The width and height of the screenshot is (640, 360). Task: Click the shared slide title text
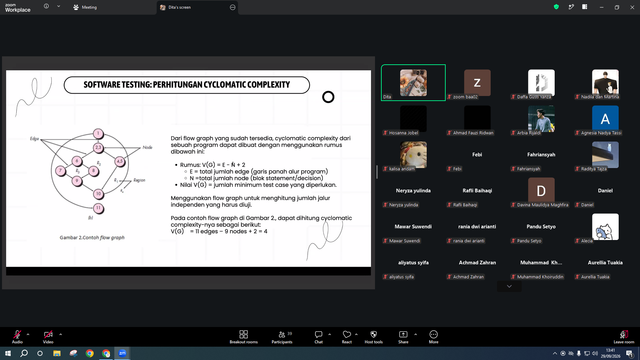(x=187, y=84)
